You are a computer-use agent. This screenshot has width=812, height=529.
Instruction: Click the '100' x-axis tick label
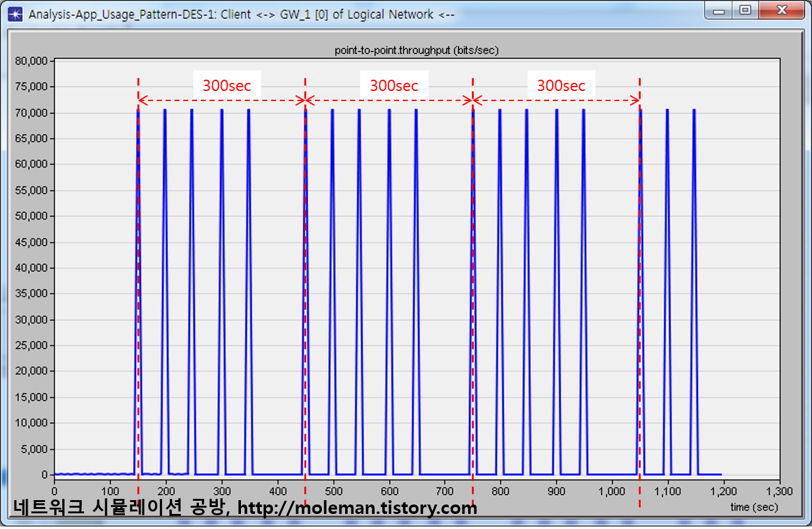(110, 491)
